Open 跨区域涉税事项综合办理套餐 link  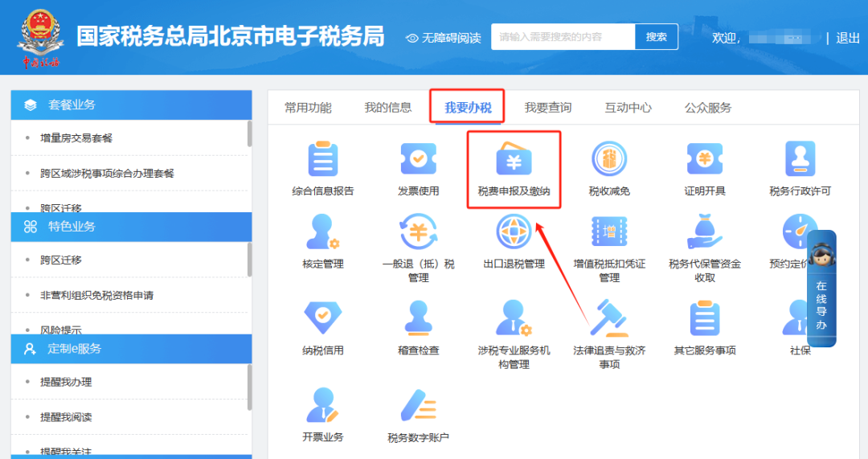107,174
